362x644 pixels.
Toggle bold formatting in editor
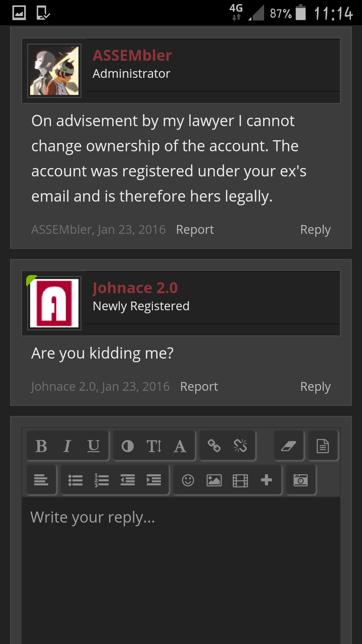point(41,446)
